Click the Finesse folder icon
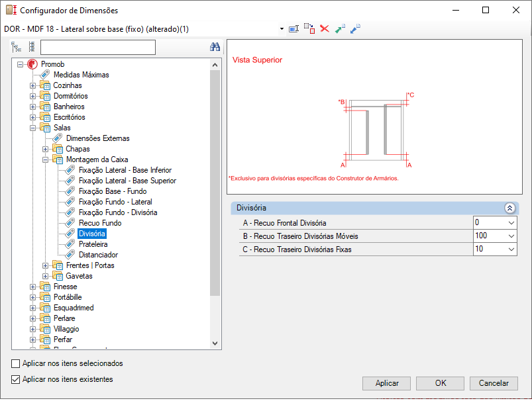Image resolution: width=532 pixels, height=407 pixels. pos(45,287)
